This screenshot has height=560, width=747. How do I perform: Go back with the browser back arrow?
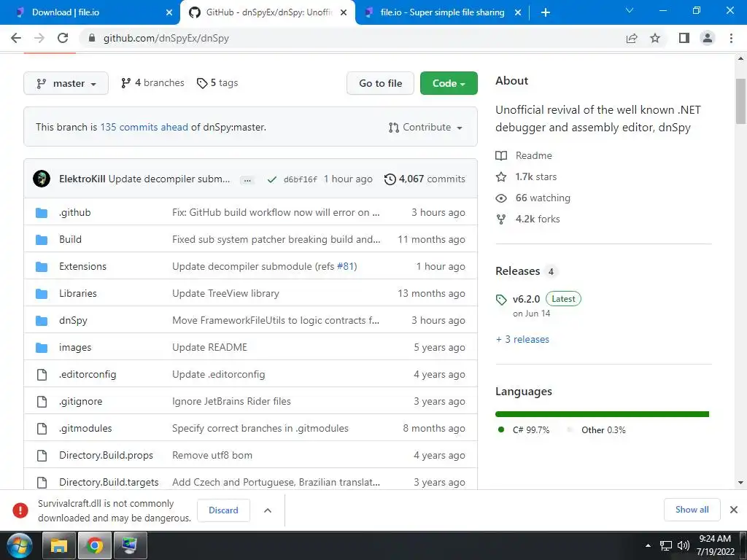tap(16, 38)
